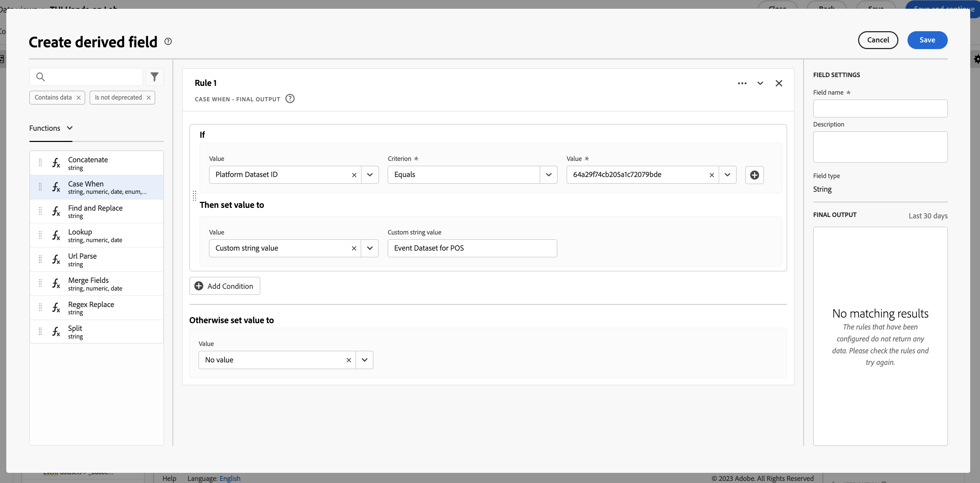
Task: Click the Description text area
Action: tap(880, 147)
